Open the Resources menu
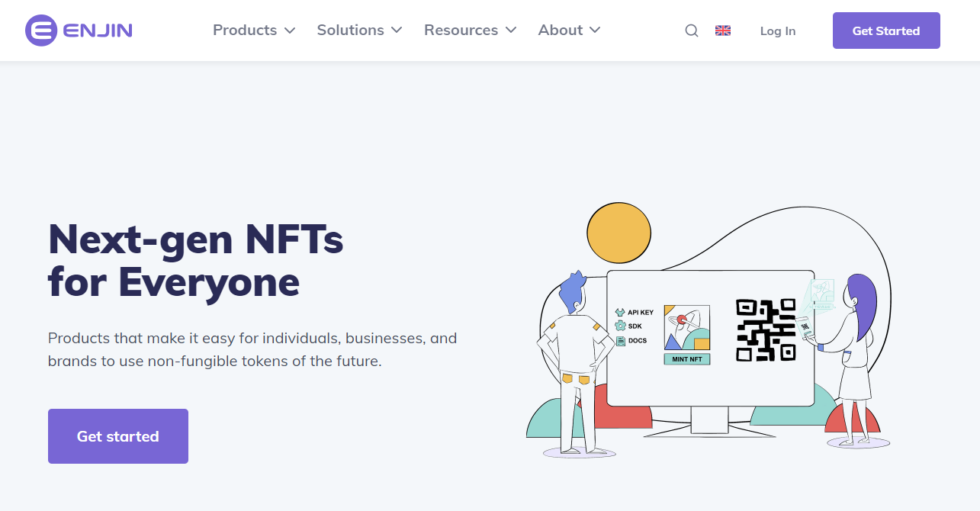The height and width of the screenshot is (511, 980). point(470,31)
